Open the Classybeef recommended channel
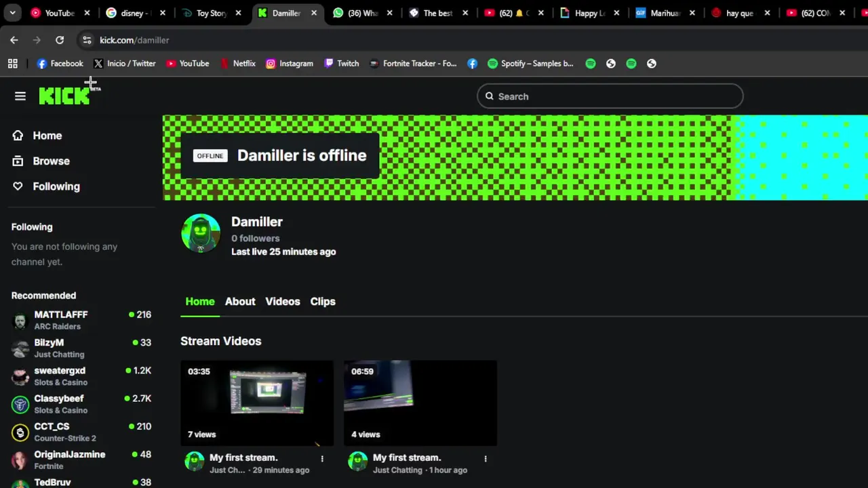Screen dimensions: 868x488 [x=81, y=404]
